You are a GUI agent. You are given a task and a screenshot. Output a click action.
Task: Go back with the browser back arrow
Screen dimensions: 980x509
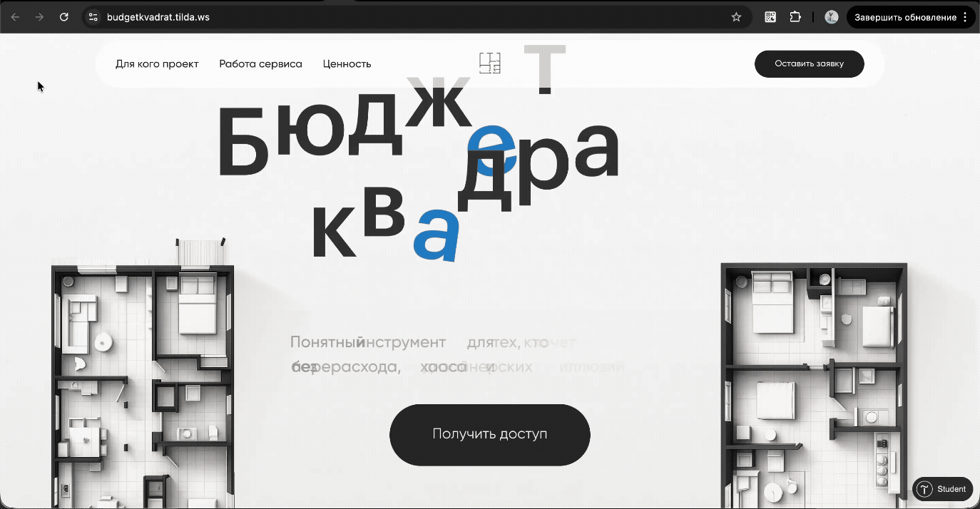[x=15, y=17]
